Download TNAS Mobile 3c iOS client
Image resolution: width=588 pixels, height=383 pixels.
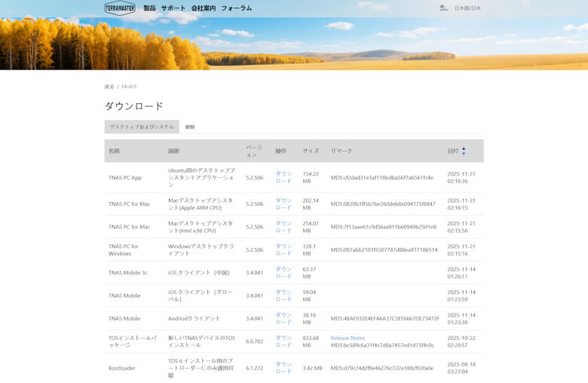point(283,272)
